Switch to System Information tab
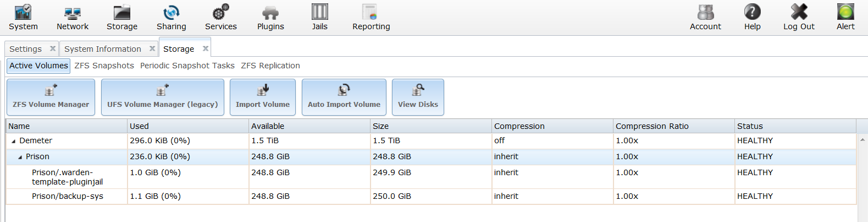The image size is (868, 222). (x=102, y=49)
